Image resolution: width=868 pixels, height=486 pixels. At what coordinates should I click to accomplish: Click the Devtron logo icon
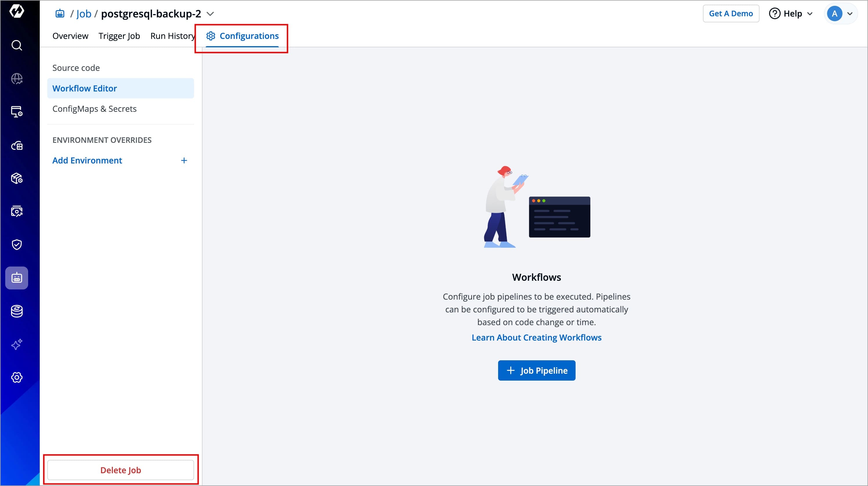click(x=17, y=11)
